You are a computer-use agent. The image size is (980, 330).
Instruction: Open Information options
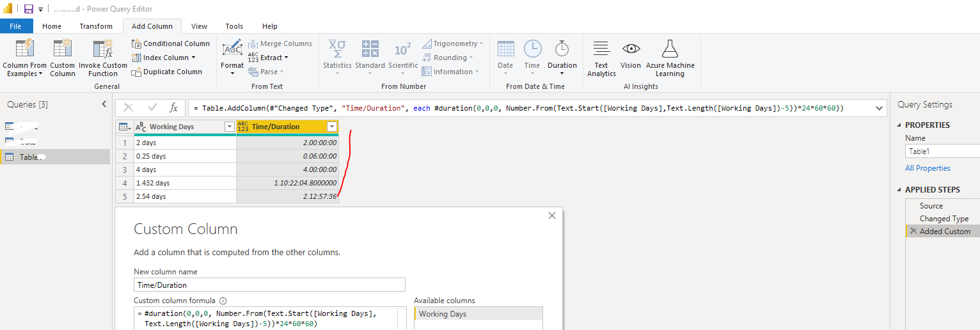click(450, 72)
